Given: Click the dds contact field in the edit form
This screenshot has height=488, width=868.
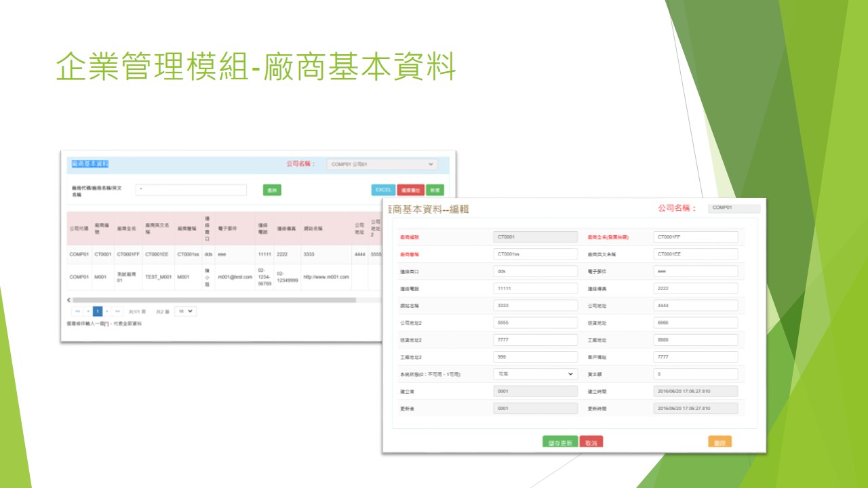Looking at the screenshot, I should coord(536,270).
